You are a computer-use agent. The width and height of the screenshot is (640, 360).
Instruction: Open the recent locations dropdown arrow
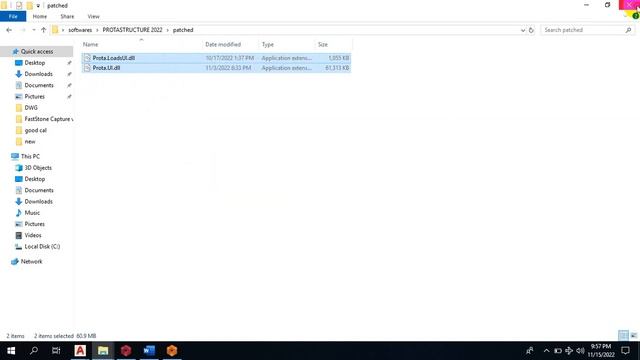point(34,30)
